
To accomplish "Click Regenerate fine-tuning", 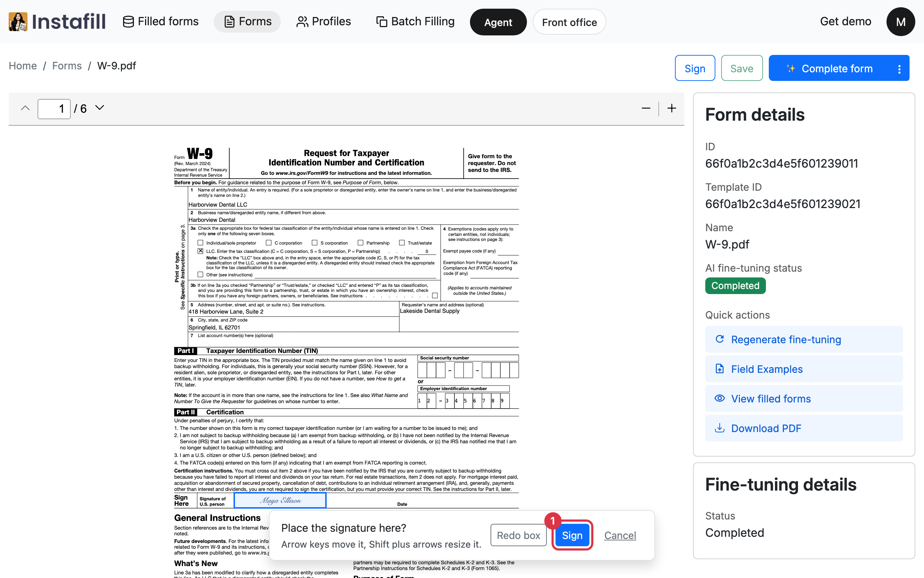I will coord(804,339).
